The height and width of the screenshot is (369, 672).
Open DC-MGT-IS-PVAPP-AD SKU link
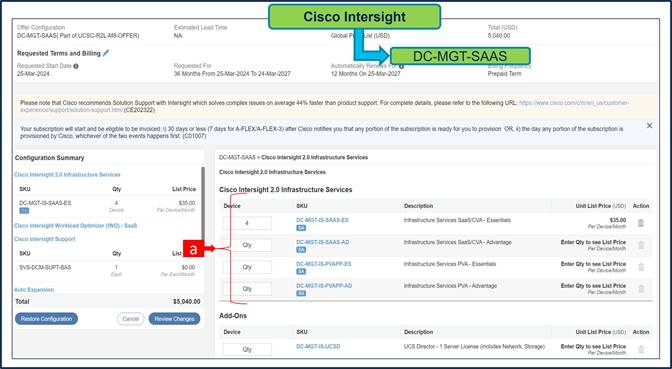click(324, 285)
